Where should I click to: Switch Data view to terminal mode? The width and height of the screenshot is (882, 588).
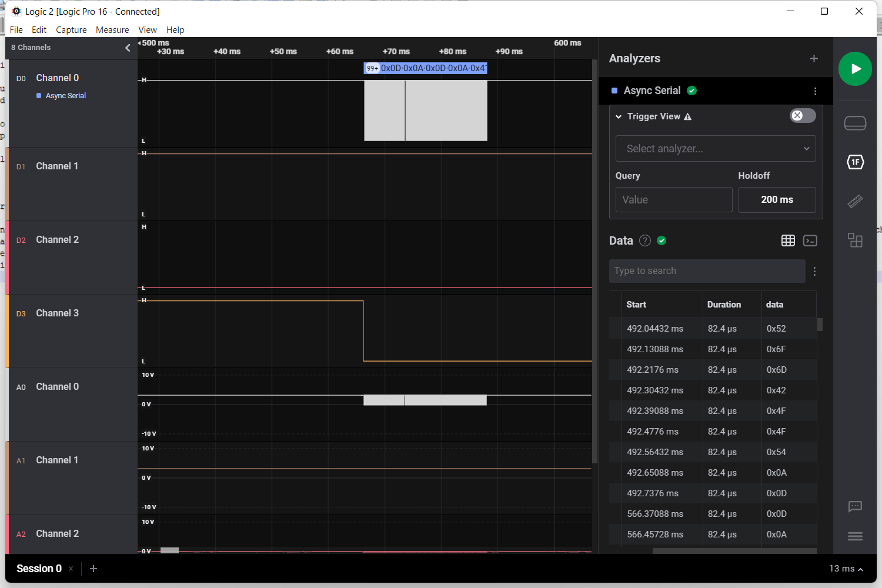pos(810,240)
